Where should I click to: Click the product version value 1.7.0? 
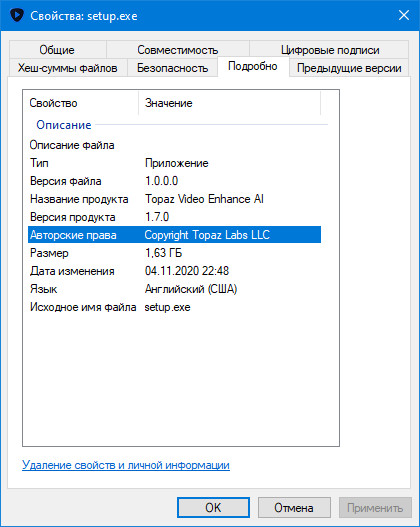(157, 217)
